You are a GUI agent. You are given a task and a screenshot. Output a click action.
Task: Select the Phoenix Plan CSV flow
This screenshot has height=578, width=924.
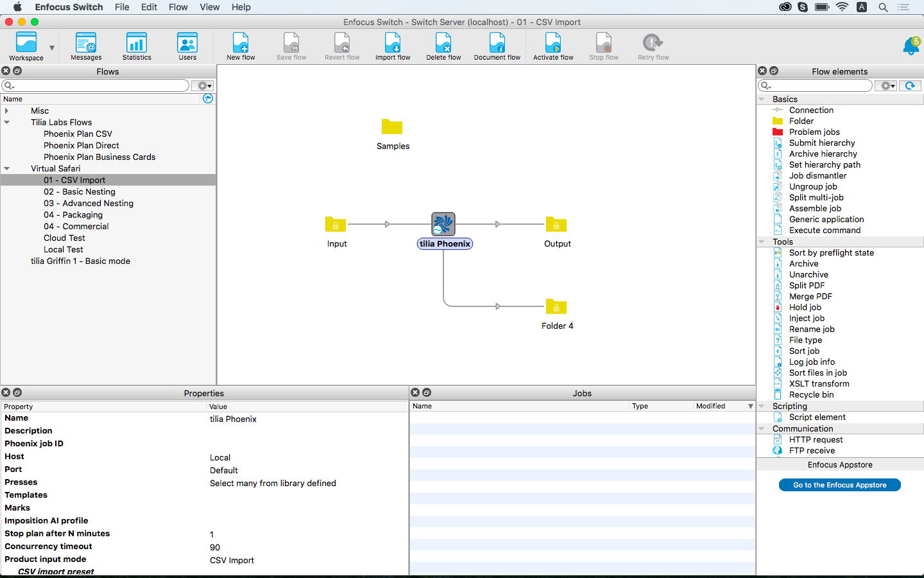click(x=78, y=134)
